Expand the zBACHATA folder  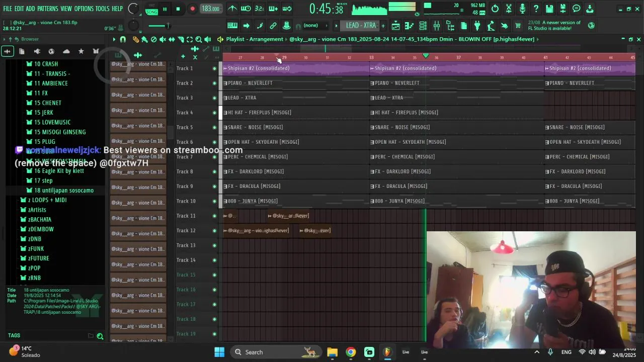point(35,219)
